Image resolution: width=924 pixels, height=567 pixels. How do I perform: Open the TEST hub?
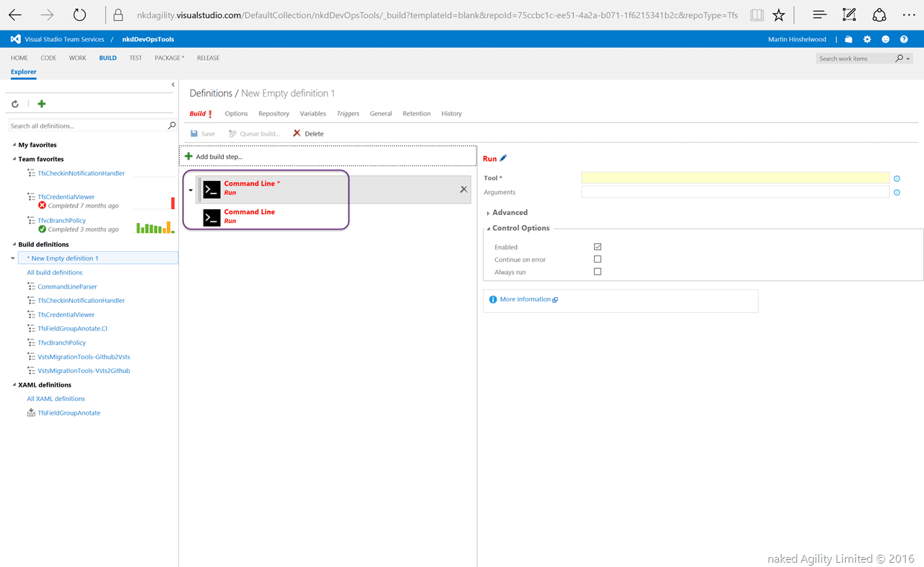click(136, 58)
